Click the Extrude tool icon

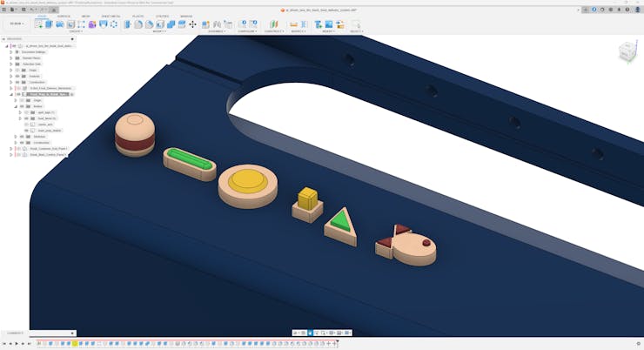(49, 24)
